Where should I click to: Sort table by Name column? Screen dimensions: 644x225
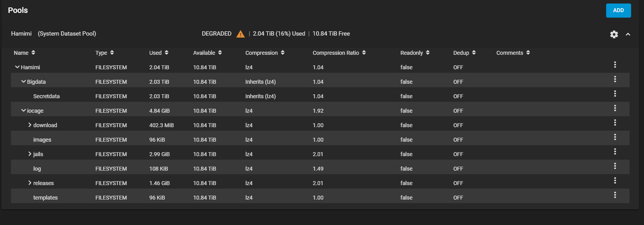(24, 53)
